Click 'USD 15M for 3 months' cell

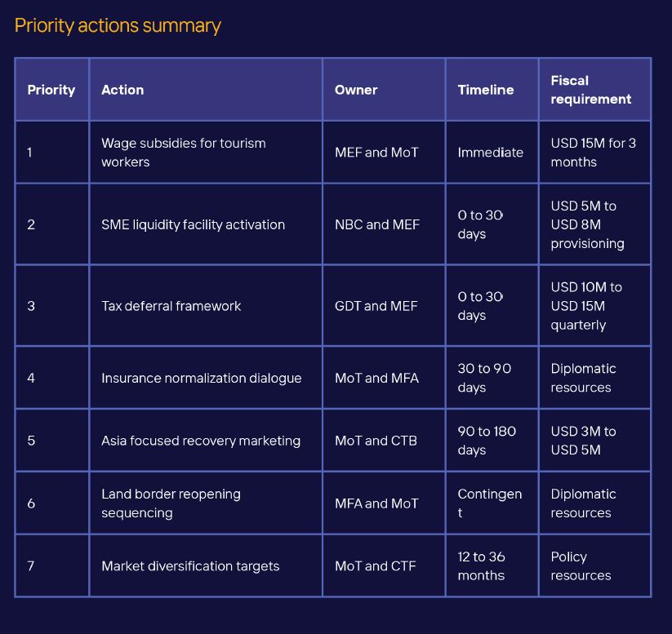click(593, 153)
